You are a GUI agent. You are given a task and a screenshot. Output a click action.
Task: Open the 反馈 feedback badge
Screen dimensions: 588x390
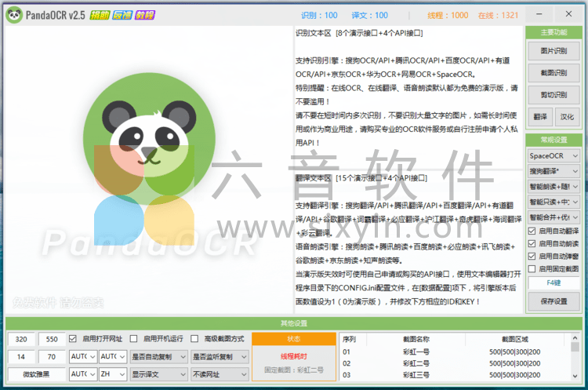click(x=122, y=15)
